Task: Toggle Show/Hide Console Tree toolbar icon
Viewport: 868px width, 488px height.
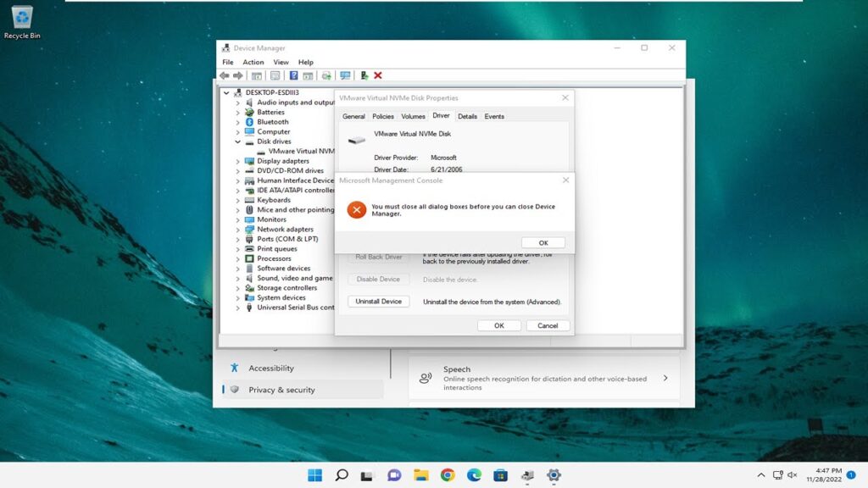Action: pyautogui.click(x=256, y=75)
